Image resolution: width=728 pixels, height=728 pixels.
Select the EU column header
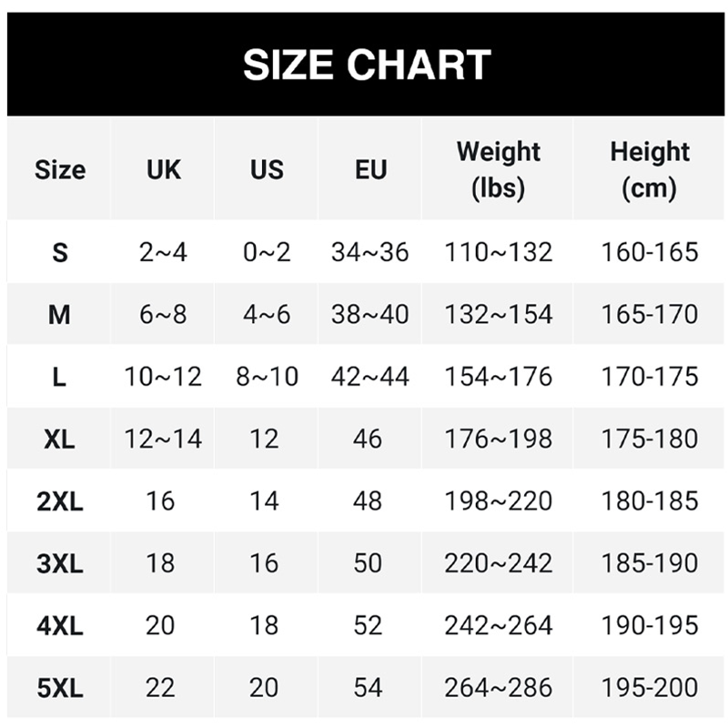click(370, 170)
